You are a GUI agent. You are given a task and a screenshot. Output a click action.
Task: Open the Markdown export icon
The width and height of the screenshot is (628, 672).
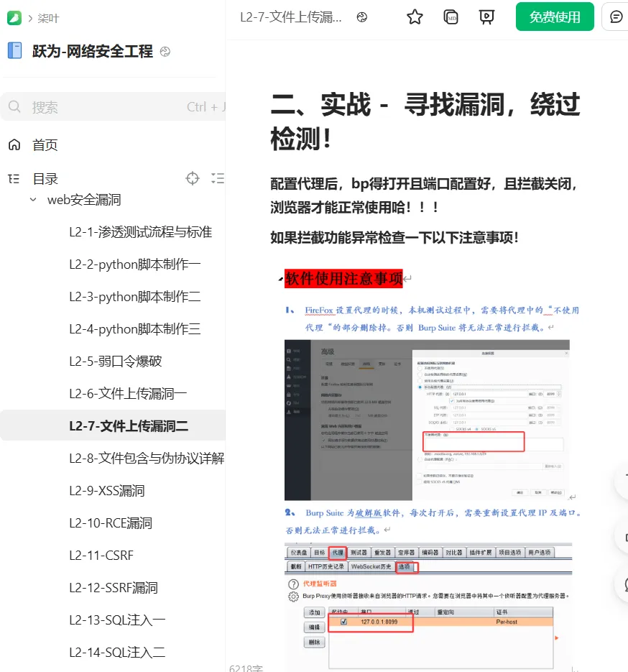(451, 17)
